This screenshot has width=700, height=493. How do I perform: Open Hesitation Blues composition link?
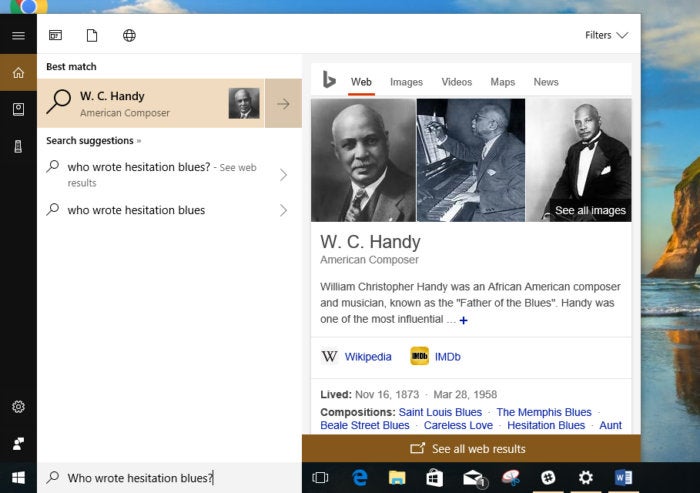(x=546, y=426)
